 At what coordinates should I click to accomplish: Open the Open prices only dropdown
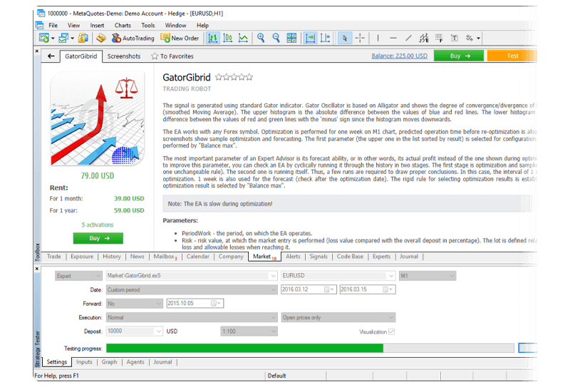[x=338, y=317]
